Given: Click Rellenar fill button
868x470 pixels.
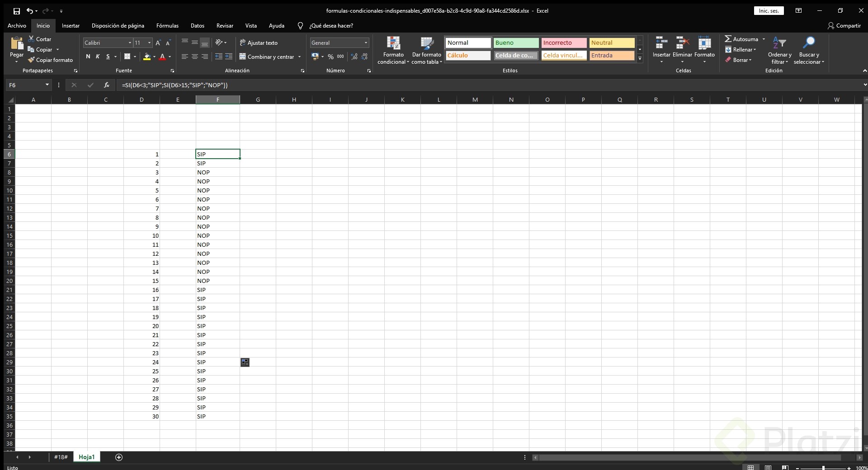Looking at the screenshot, I should coord(741,50).
